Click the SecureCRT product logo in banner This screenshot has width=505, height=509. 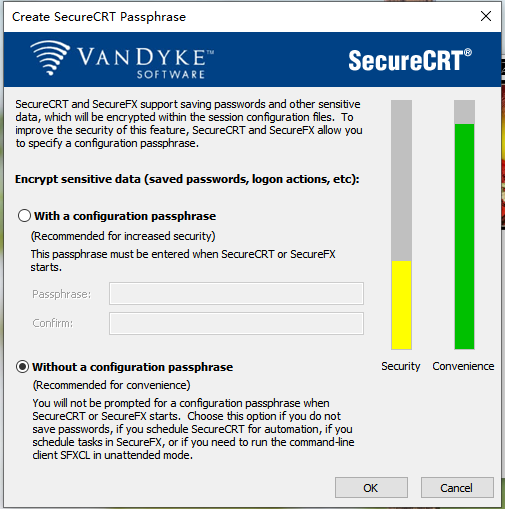pos(410,60)
